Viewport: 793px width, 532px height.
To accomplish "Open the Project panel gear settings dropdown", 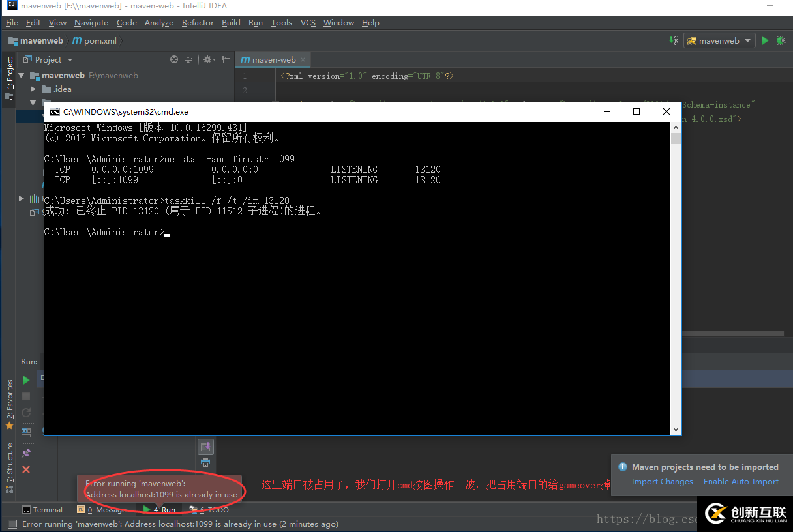I will (x=207, y=59).
